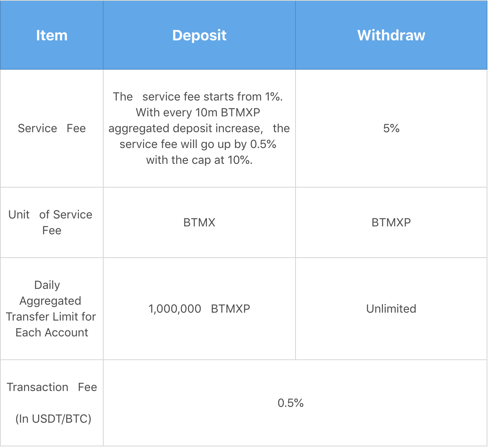Select the 5% withdraw service fee value
The image size is (489, 448).
[x=391, y=128]
